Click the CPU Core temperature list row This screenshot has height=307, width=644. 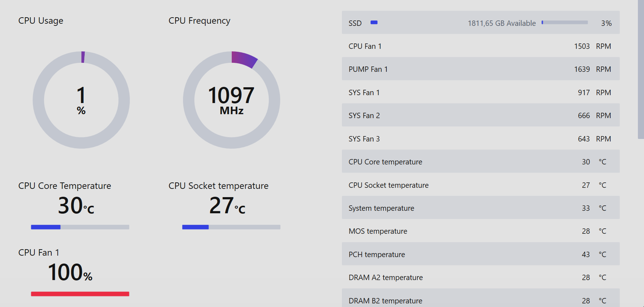480,162
